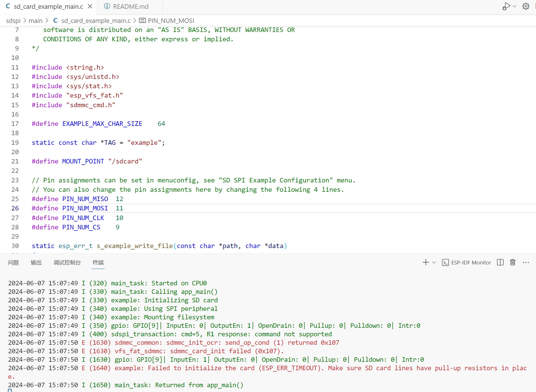Switch to the README.md tab
Image resolution: width=536 pixels, height=392 pixels.
point(130,7)
